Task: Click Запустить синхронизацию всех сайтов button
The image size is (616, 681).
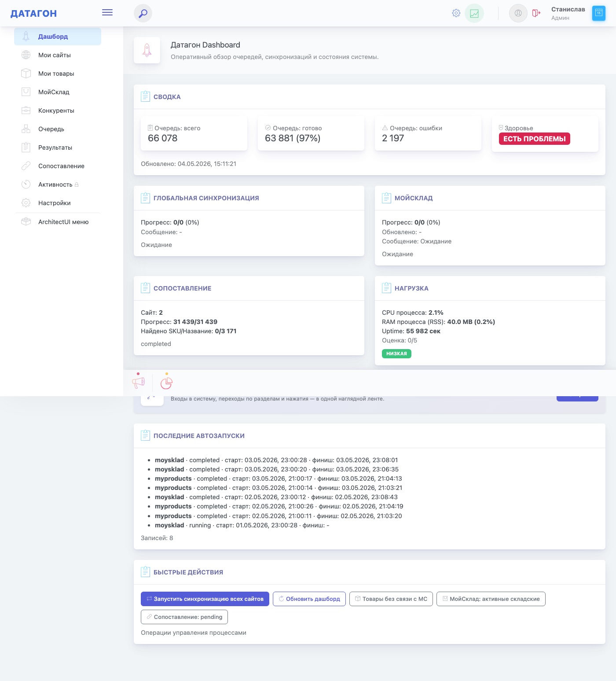Action: click(x=205, y=599)
